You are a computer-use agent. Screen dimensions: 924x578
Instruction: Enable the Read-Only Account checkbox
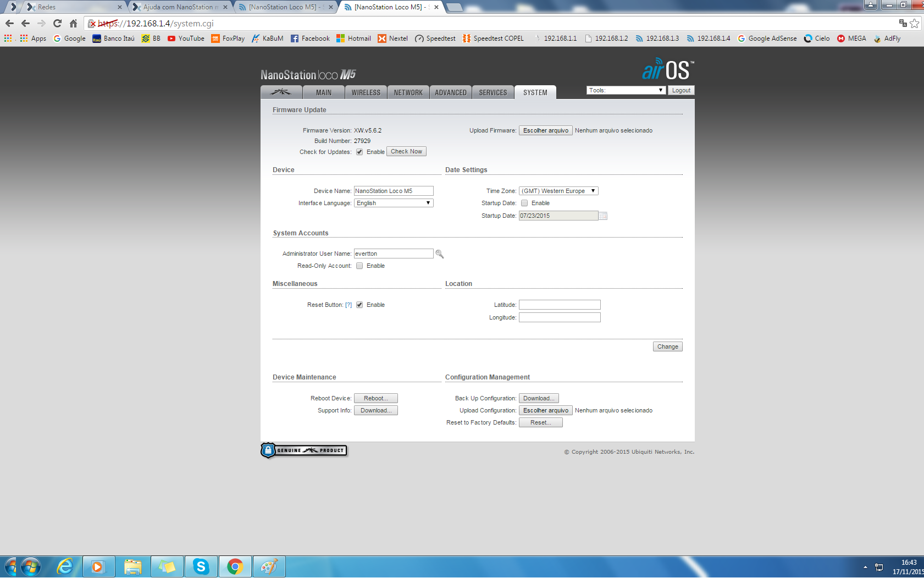[359, 266]
